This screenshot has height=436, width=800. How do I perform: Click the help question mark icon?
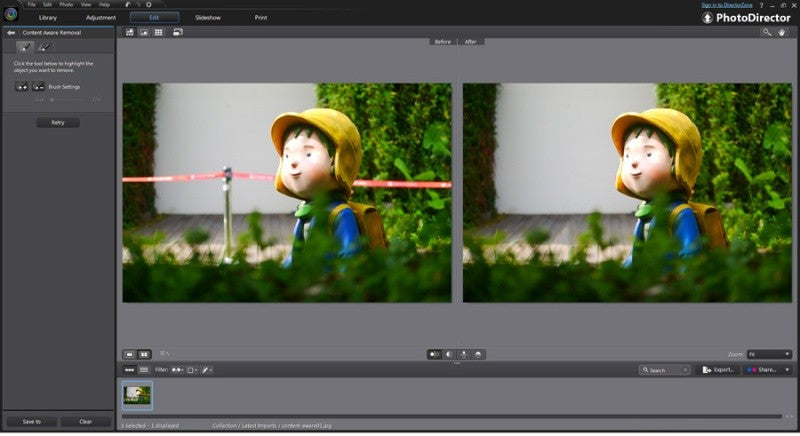tap(762, 5)
